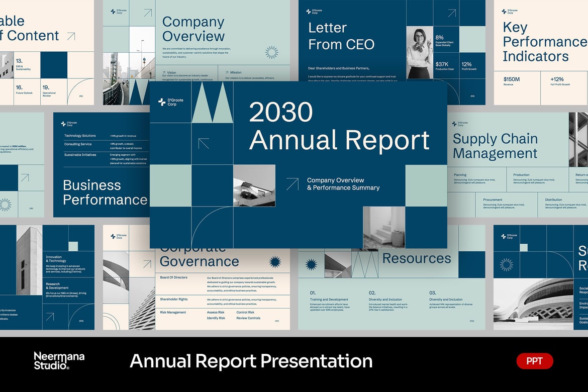The width and height of the screenshot is (588, 392).
Task: Click the staircase photo on main slide
Action: (384, 227)
